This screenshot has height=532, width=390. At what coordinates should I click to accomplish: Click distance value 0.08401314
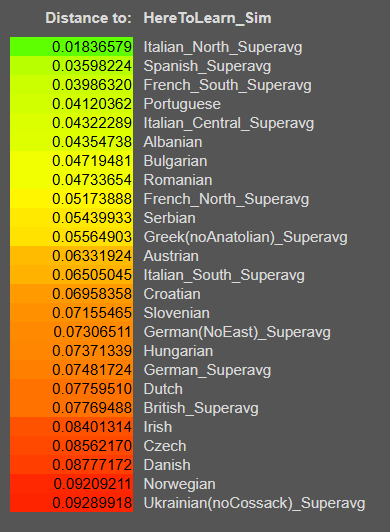point(92,427)
